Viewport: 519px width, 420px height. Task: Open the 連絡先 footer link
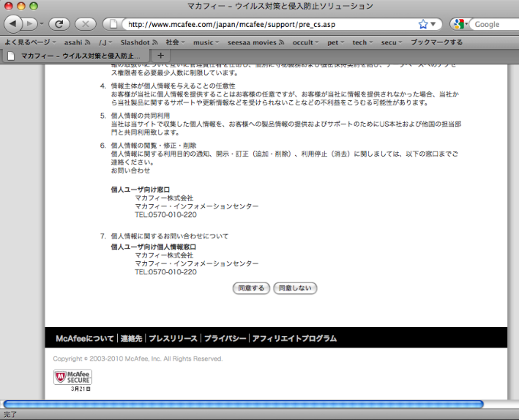coord(131,338)
